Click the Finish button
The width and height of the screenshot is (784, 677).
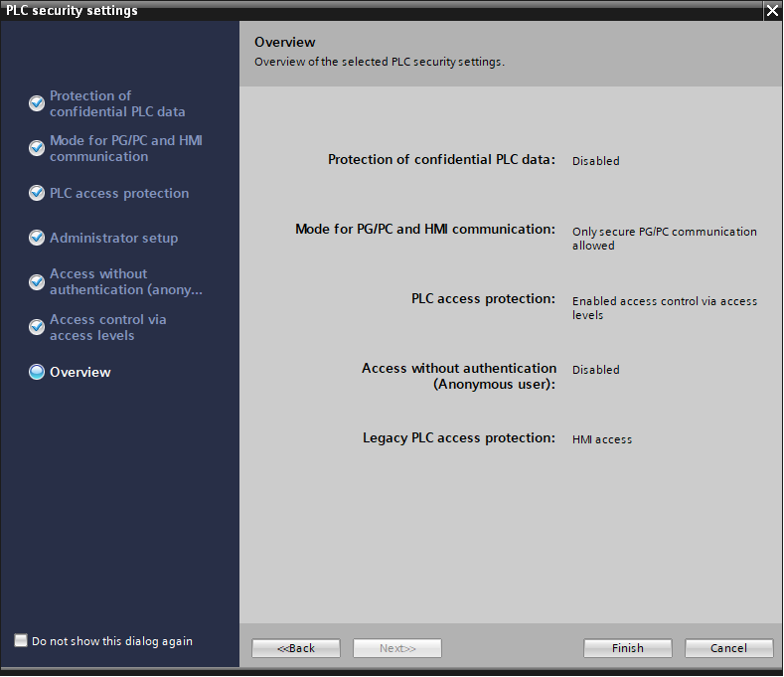click(x=627, y=648)
